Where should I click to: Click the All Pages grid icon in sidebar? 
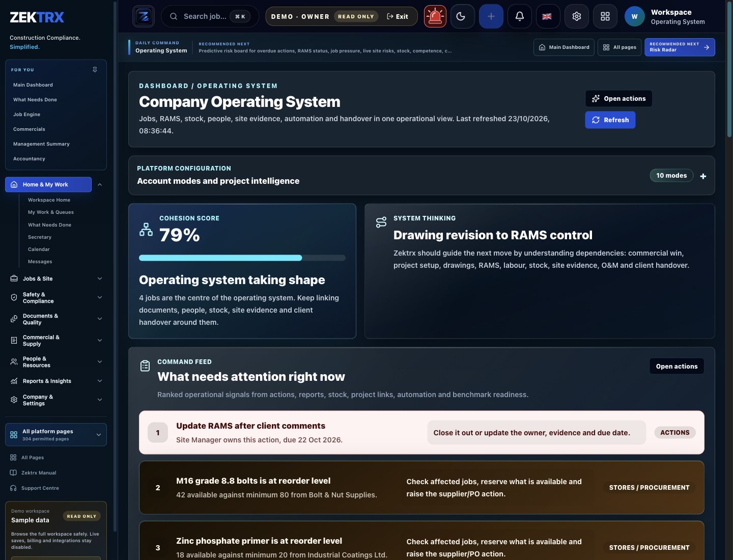pyautogui.click(x=13, y=457)
